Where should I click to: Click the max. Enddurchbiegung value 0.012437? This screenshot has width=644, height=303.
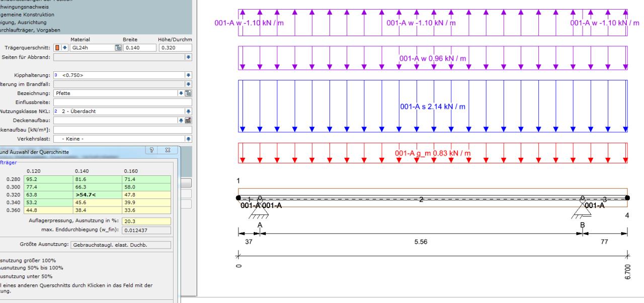pyautogui.click(x=146, y=230)
